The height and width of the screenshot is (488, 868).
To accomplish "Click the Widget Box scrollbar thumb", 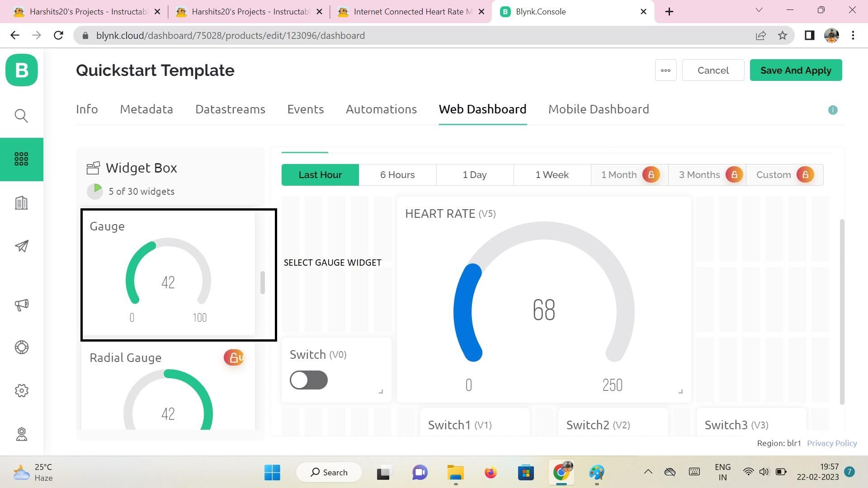I will pyautogui.click(x=263, y=282).
